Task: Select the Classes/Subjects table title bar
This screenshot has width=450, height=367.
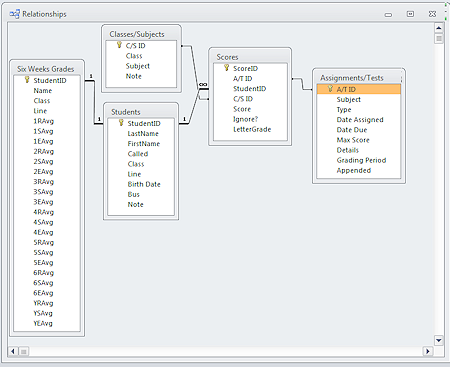Action: [x=141, y=34]
